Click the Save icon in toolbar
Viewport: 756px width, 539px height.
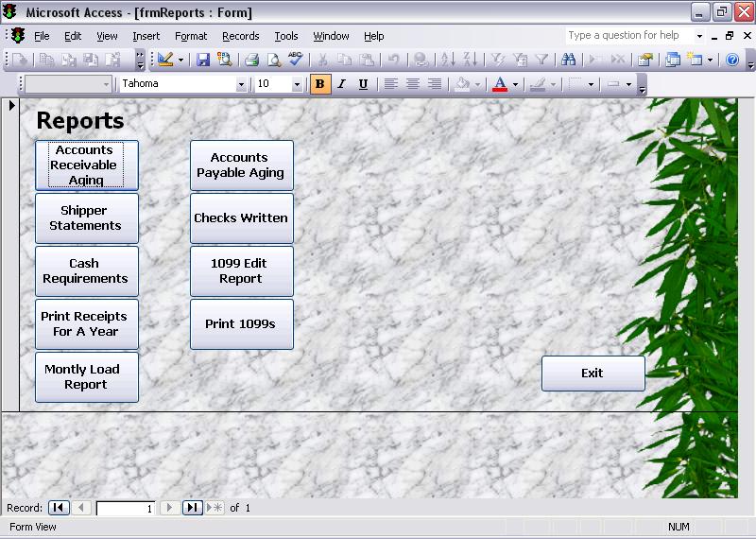pyautogui.click(x=203, y=60)
